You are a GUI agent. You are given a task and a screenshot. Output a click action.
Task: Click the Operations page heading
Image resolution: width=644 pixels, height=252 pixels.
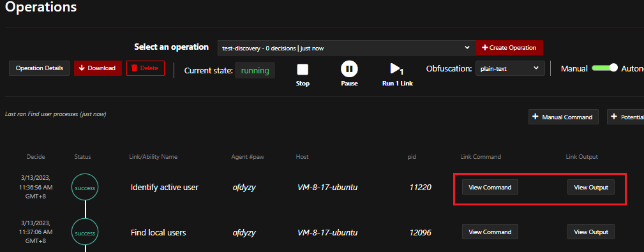click(x=41, y=6)
